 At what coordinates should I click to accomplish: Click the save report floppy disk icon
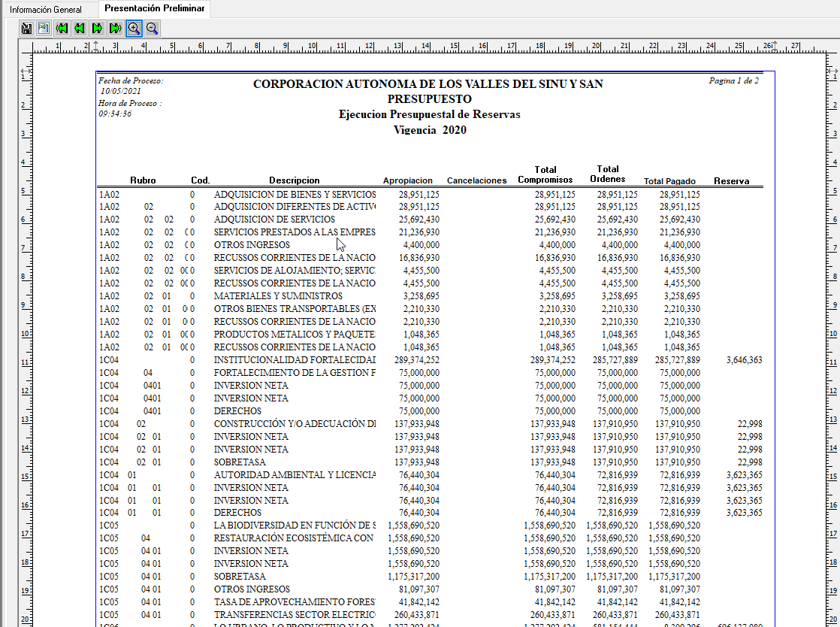(x=26, y=29)
